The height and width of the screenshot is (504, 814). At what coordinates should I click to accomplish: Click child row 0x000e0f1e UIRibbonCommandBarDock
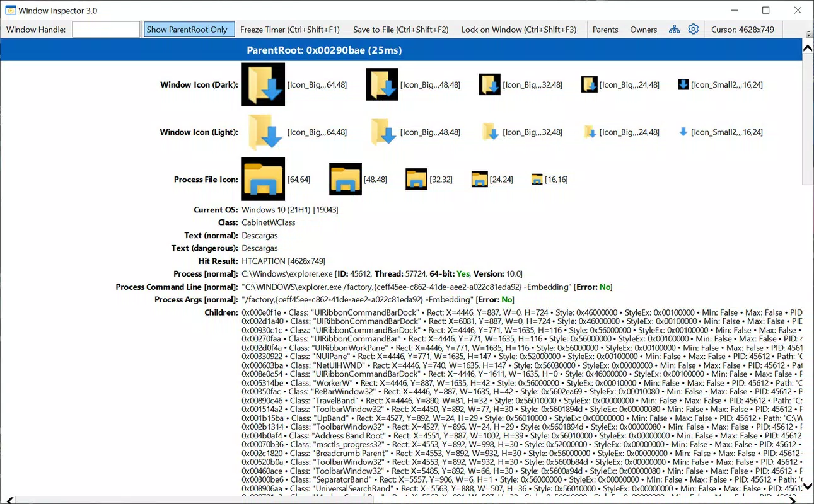(x=522, y=312)
